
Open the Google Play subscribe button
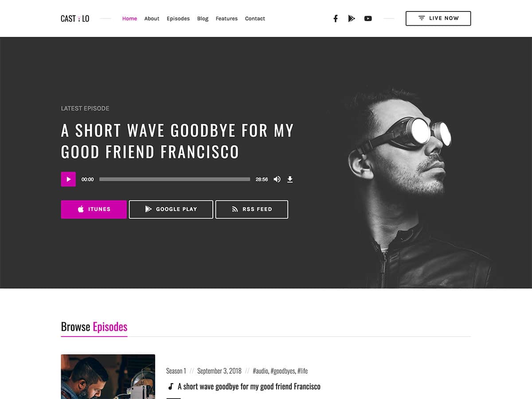coord(171,209)
